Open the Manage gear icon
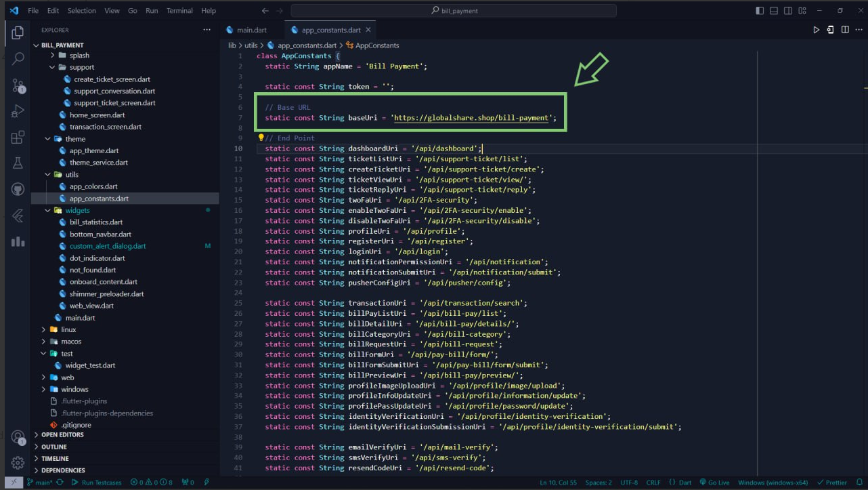The width and height of the screenshot is (868, 490). [18, 464]
